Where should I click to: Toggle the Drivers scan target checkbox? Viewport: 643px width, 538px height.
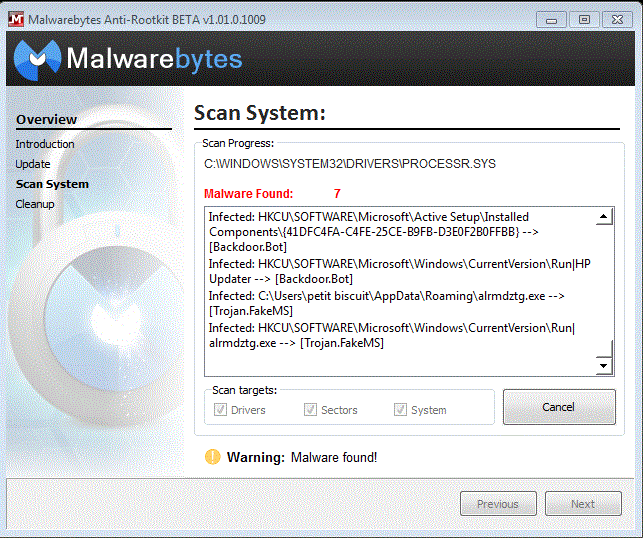[220, 409]
